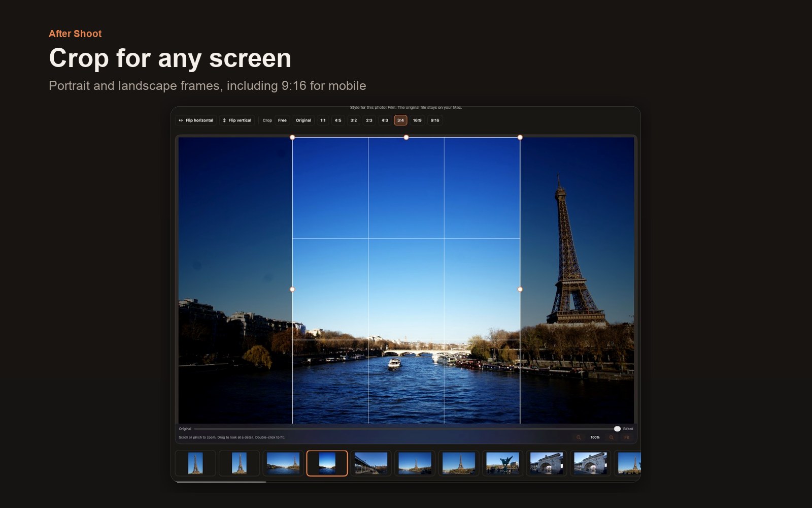Switch to the 16:9 crop ratio
This screenshot has width=812, height=508.
417,120
